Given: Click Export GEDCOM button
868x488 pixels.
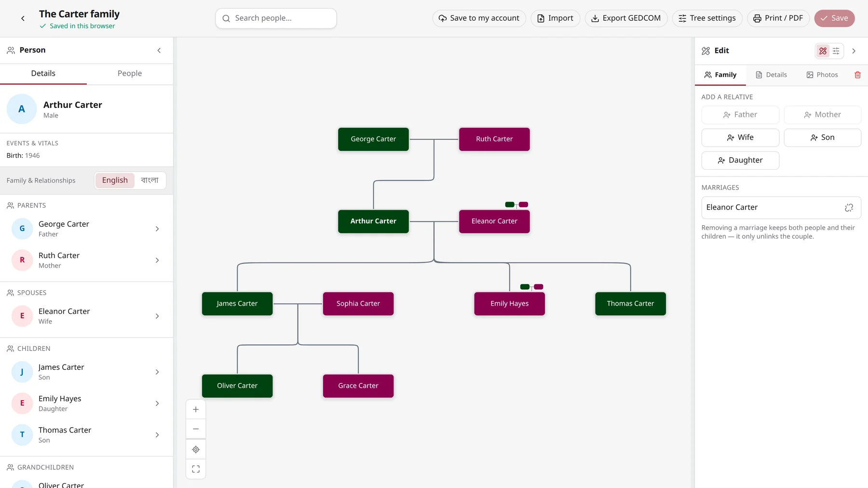Looking at the screenshot, I should pyautogui.click(x=626, y=18).
